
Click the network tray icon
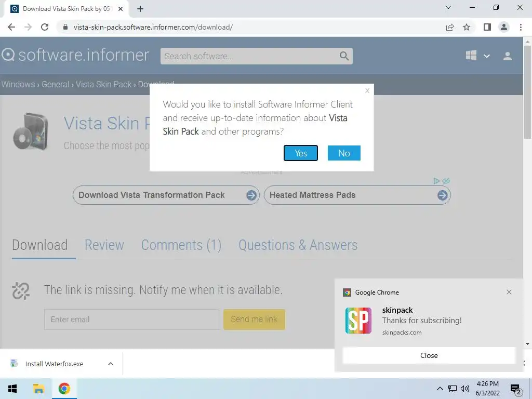[x=453, y=389]
